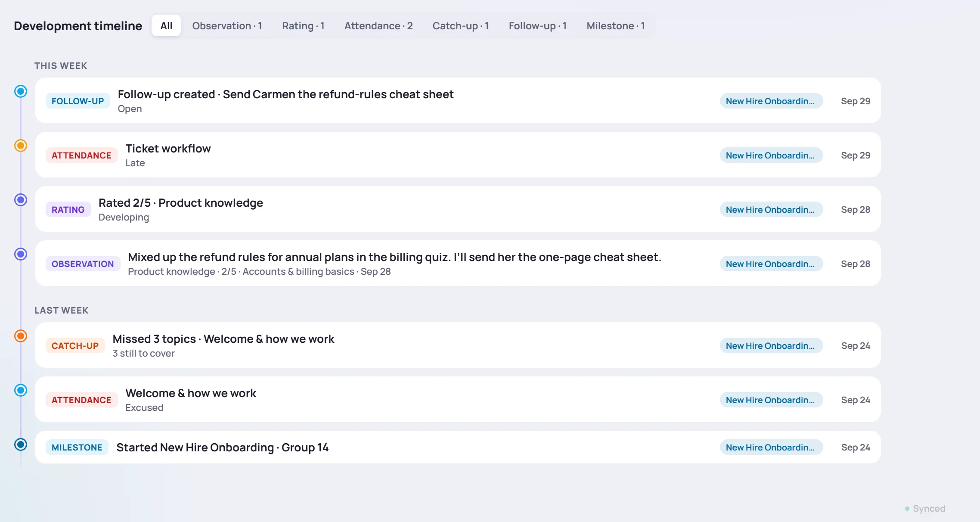Viewport: 980px width, 522px height.
Task: Filter timeline by Observation · 1
Action: tap(227, 26)
